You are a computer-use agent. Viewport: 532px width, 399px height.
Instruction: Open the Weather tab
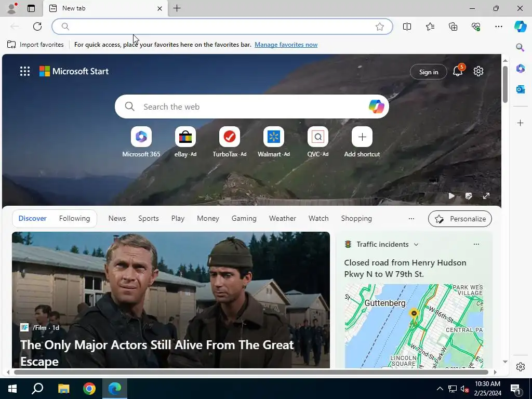(x=282, y=219)
